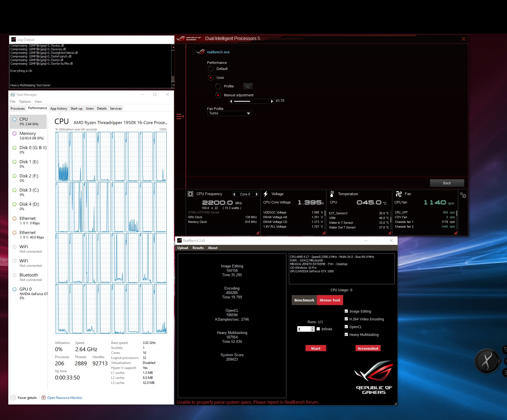Click the runs count spinner arrows
This screenshot has height=420, width=507.
click(313, 329)
